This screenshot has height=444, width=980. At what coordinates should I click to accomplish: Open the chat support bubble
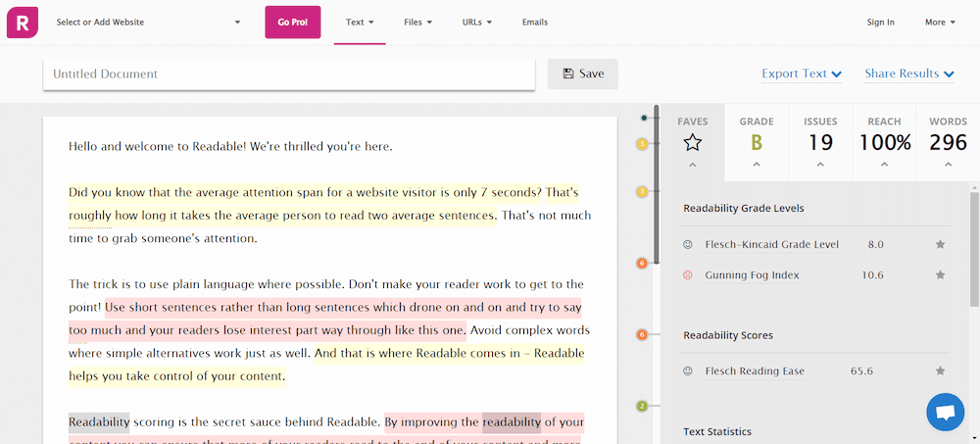coord(945,412)
